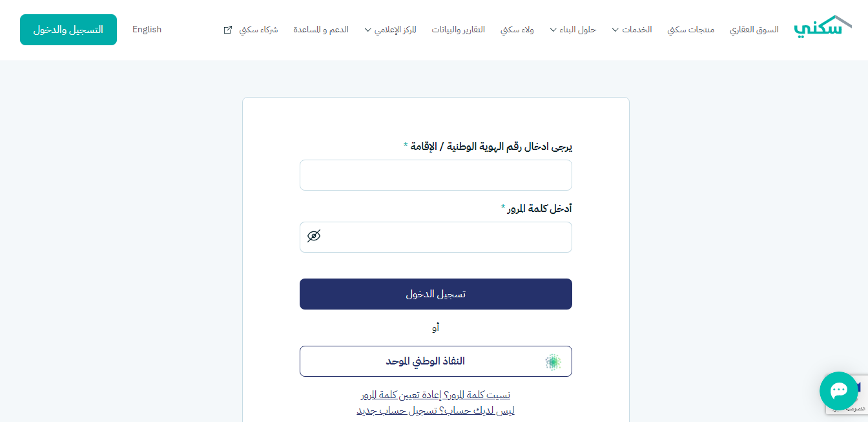This screenshot has height=422, width=868.
Task: Open the live chat bubble
Action: tap(838, 390)
